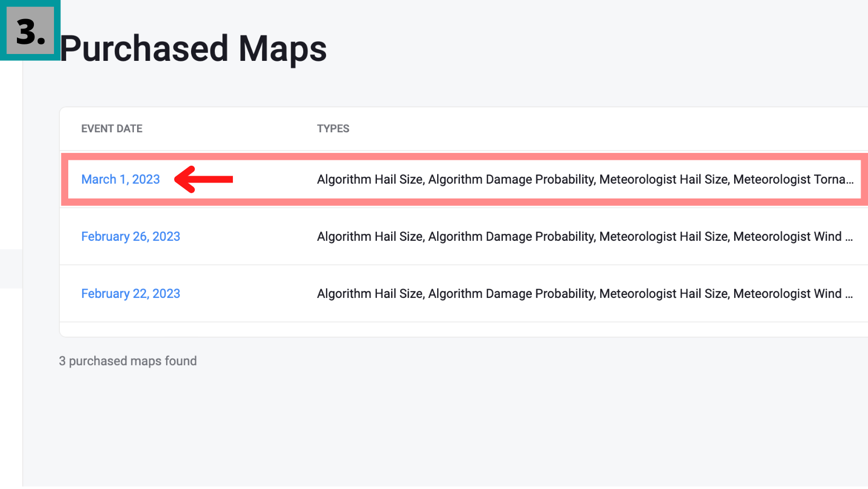Click the '3 purchased maps found' count text
Viewport: 868px width, 489px height.
click(x=128, y=361)
